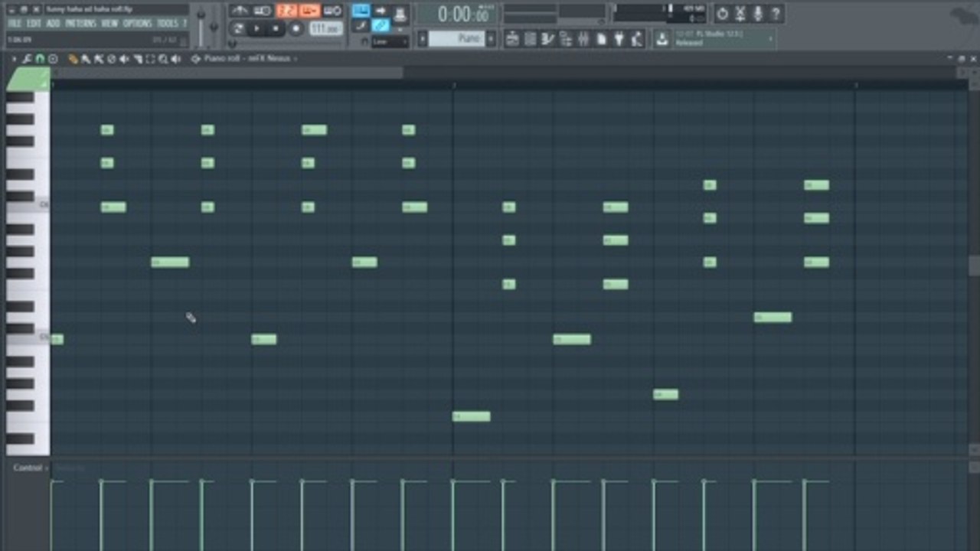Toggle the orange overdub recording button
Viewport: 980px width, 551px height.
coord(309,11)
